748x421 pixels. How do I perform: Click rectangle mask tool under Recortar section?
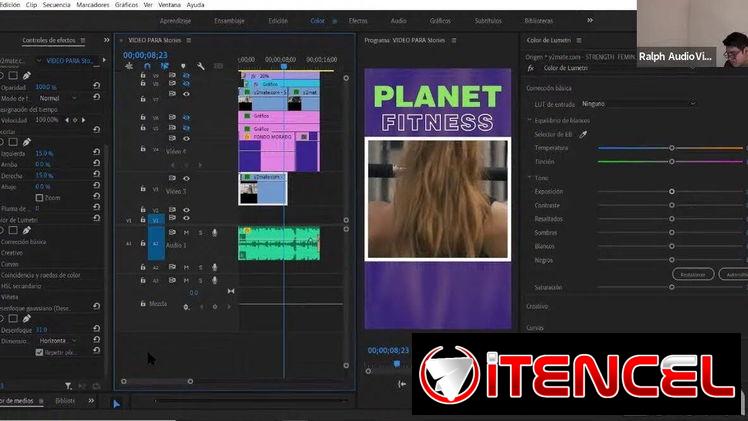pos(13,142)
